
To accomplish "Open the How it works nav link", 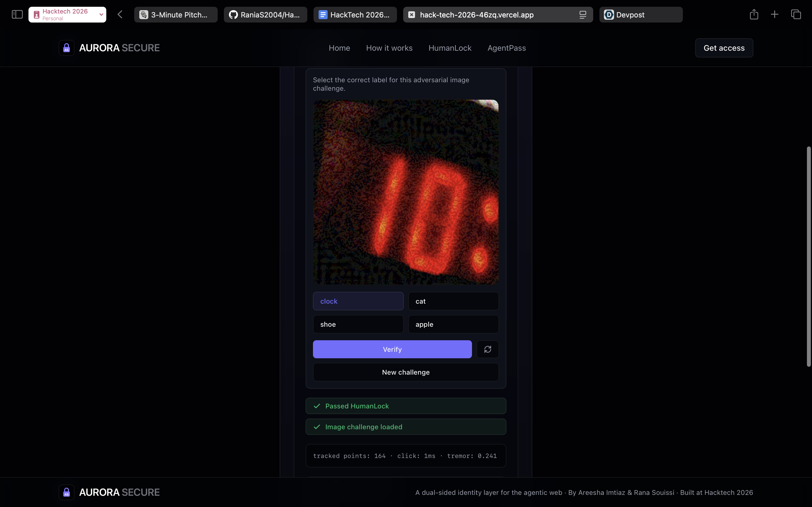I will click(389, 48).
